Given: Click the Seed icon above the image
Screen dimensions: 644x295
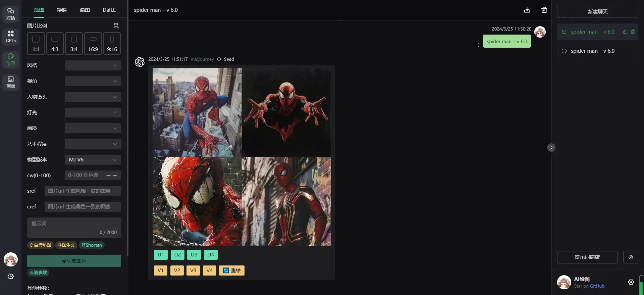Looking at the screenshot, I should tap(219, 59).
